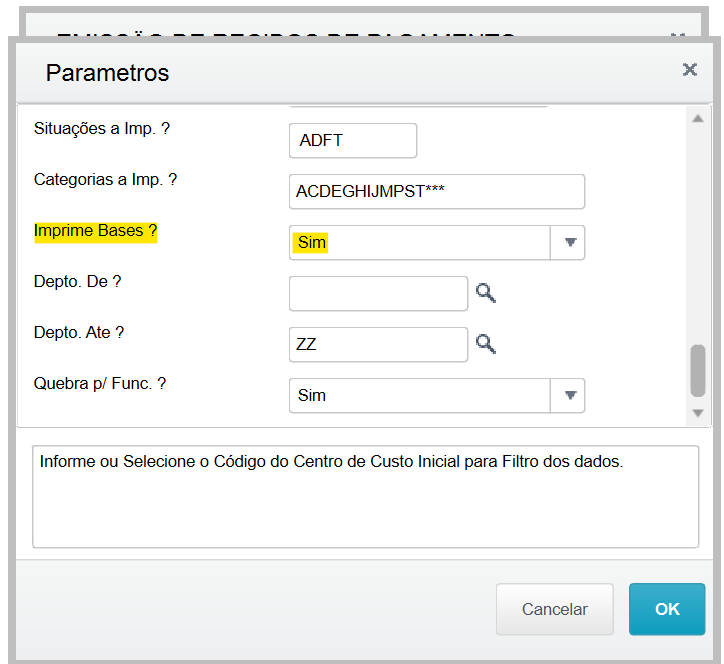Click the search magnifier beside Depto. De
Screen dimensions: 724x664
point(486,293)
